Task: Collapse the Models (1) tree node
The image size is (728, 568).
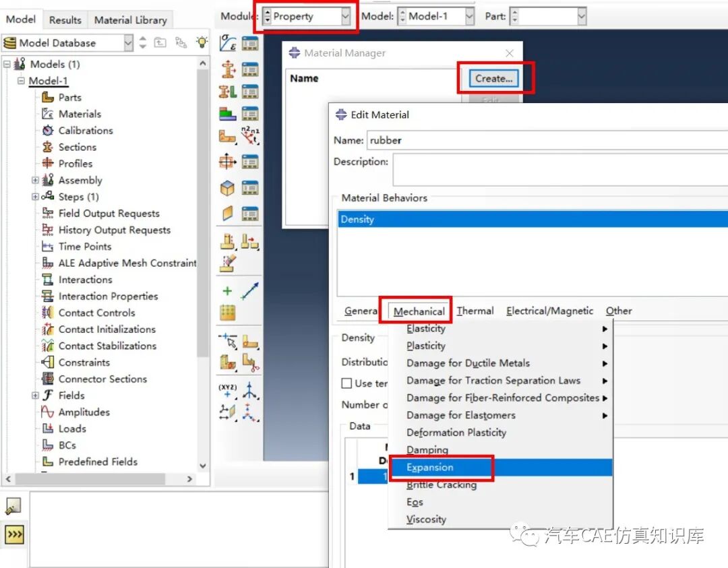Action: pos(7,64)
